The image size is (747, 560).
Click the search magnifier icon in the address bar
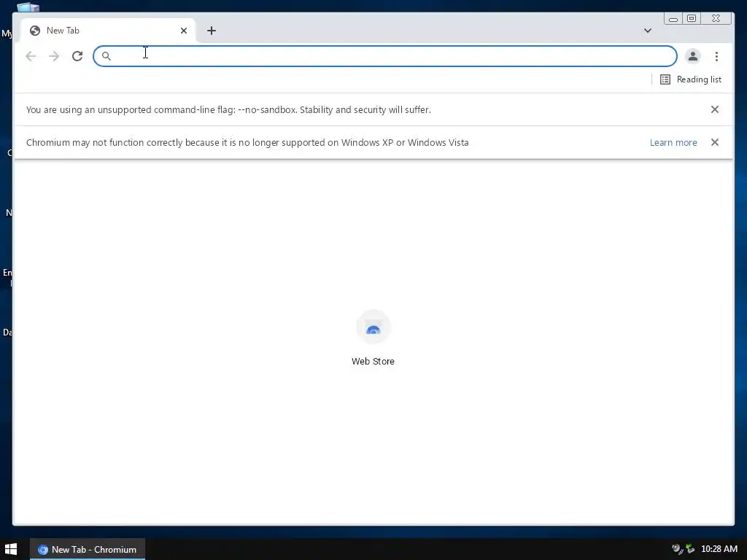tap(107, 56)
